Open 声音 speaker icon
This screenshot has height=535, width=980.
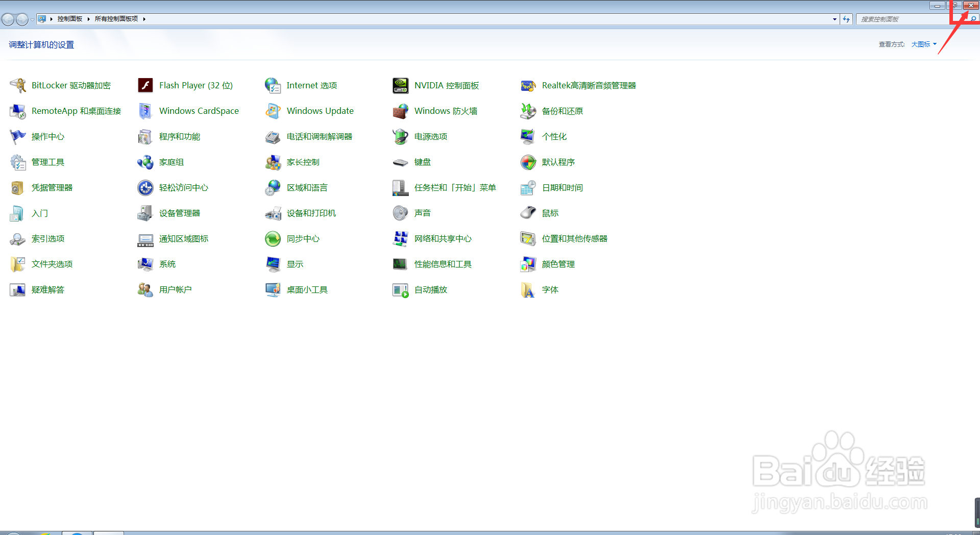(x=401, y=213)
